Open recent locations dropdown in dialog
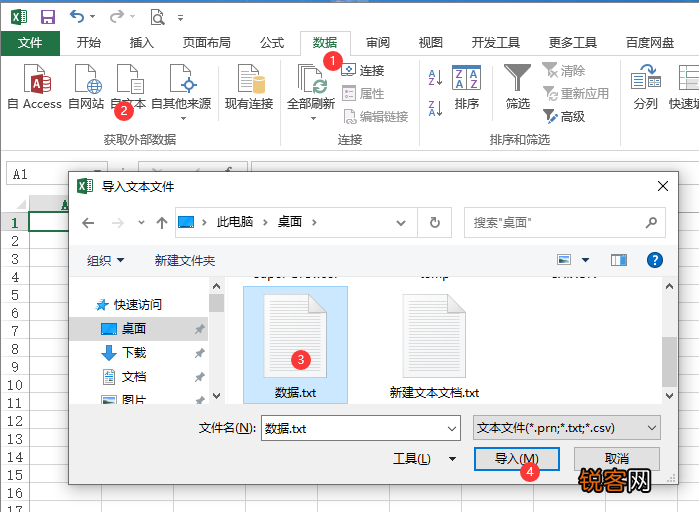This screenshot has height=512, width=699. [x=141, y=222]
